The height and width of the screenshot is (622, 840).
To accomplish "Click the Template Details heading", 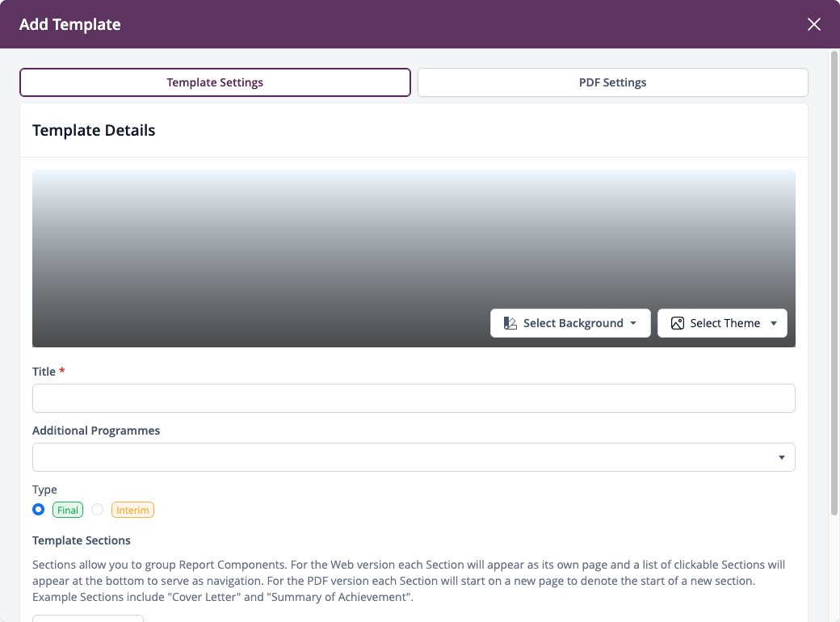I will [x=94, y=130].
